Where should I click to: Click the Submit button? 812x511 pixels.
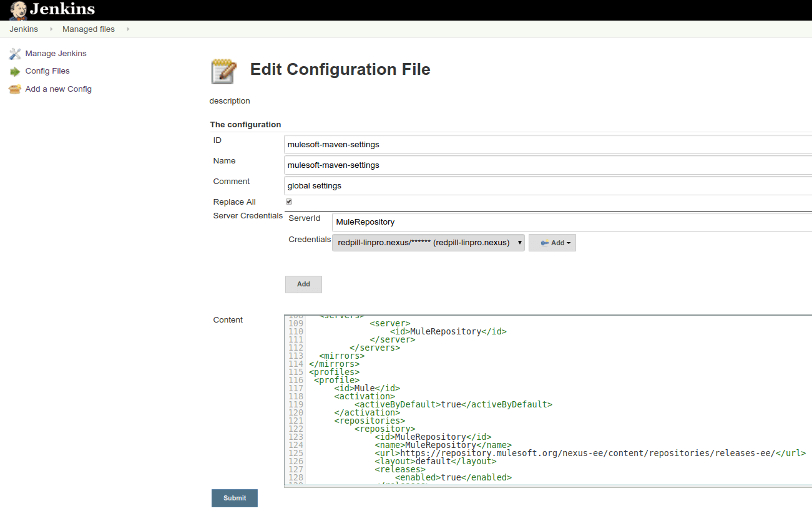[x=235, y=498]
